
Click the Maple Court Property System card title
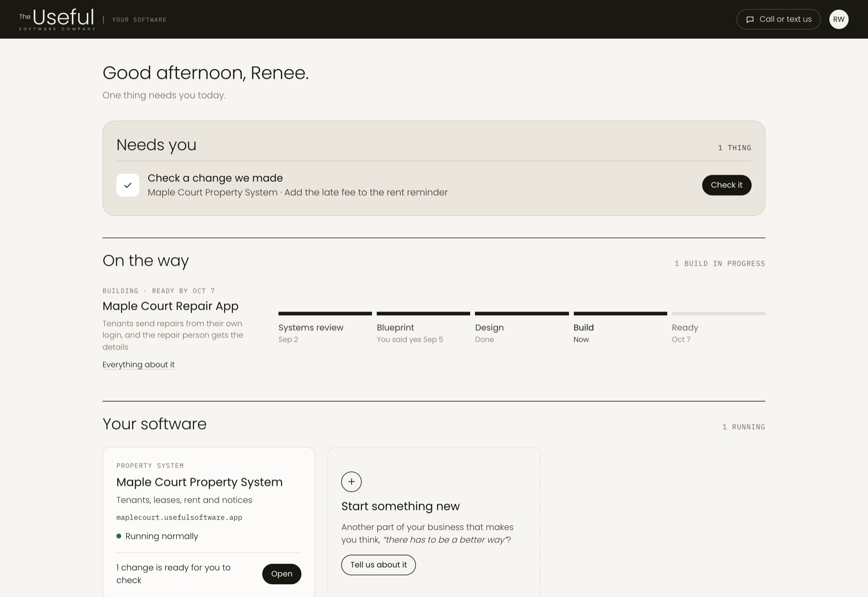click(x=199, y=482)
